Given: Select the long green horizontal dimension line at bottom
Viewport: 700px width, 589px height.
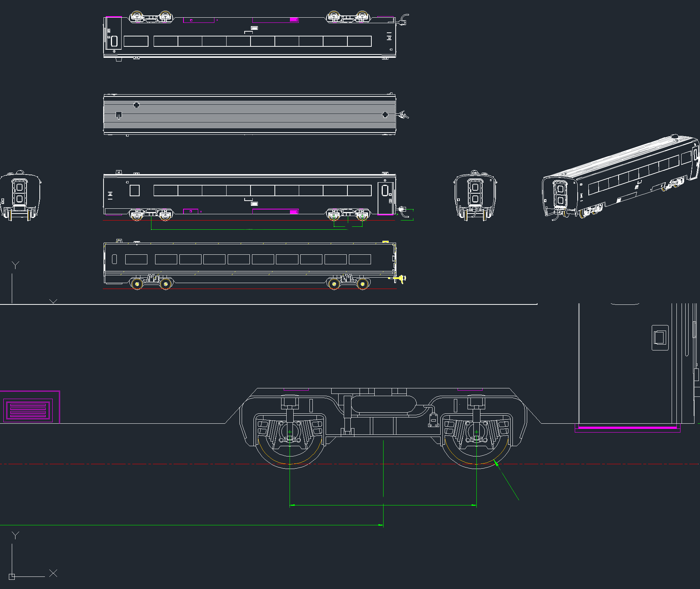Looking at the screenshot, I should [192, 525].
